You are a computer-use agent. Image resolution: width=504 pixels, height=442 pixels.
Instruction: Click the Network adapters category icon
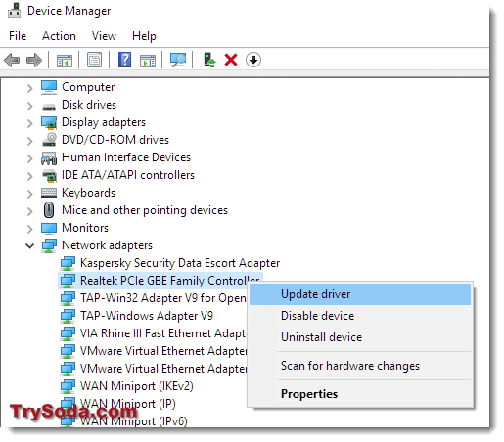49,245
